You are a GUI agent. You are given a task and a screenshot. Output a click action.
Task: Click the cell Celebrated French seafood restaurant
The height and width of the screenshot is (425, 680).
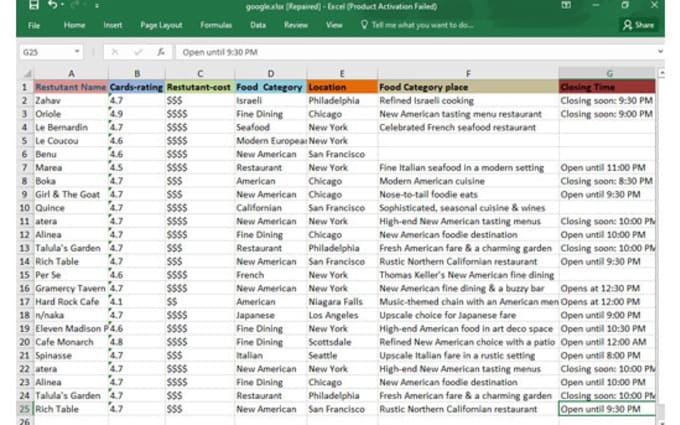[468, 128]
